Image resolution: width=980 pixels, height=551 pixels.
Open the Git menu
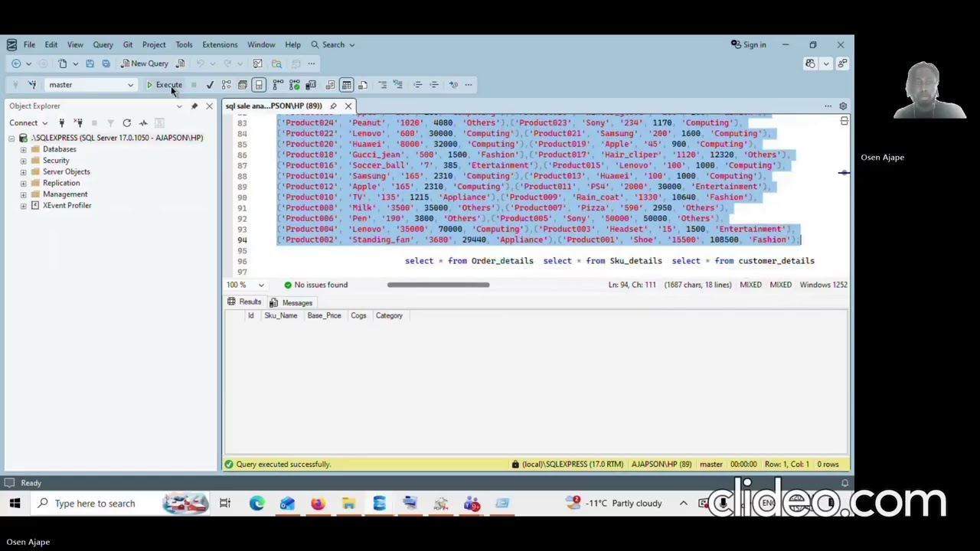point(128,44)
